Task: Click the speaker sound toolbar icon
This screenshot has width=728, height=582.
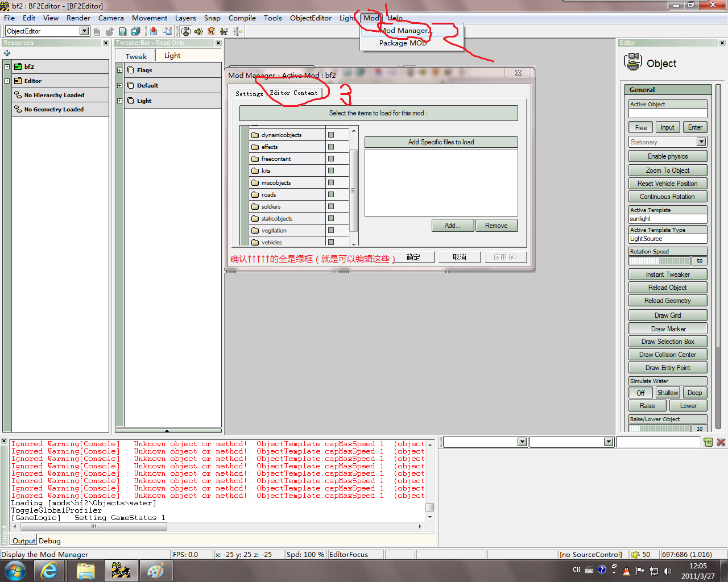Action: click(x=198, y=31)
